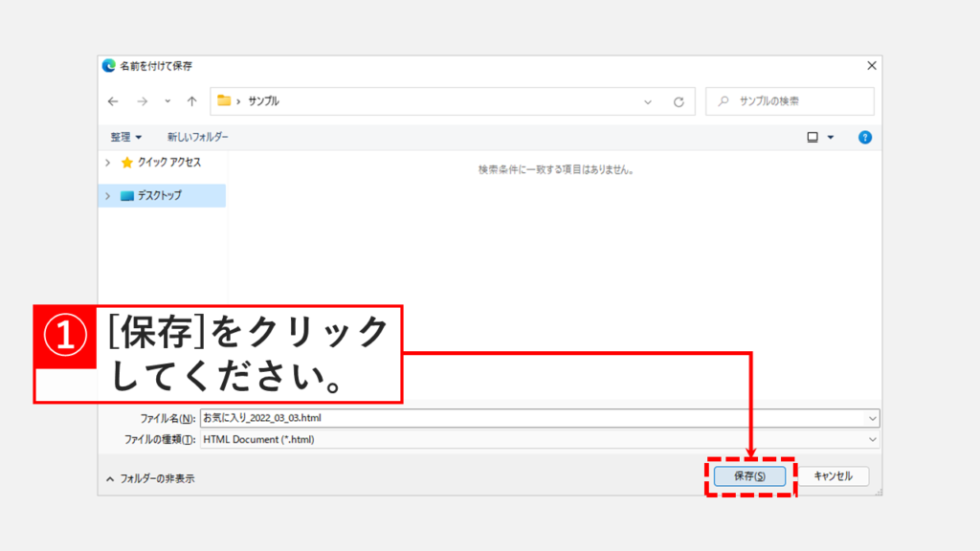980x551 pixels.
Task: Open the 整理 menu
Action: pos(125,138)
